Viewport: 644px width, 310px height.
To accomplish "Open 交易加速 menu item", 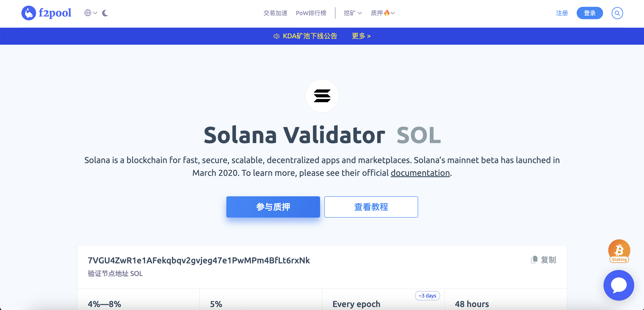I will pyautogui.click(x=275, y=13).
